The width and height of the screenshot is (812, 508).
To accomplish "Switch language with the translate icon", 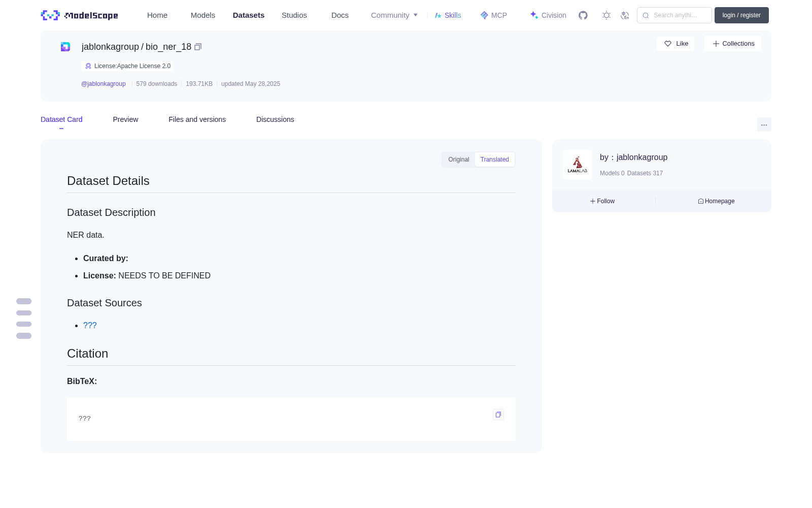I will pyautogui.click(x=625, y=15).
